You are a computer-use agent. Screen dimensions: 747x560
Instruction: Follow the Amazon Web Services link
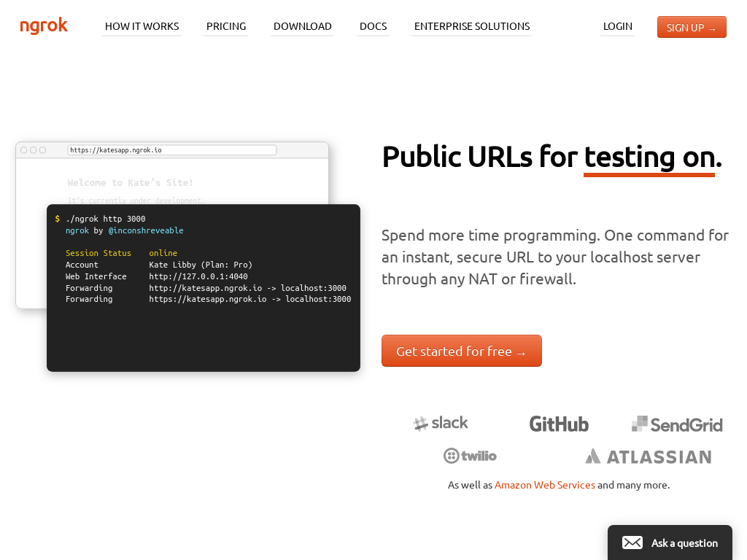[x=544, y=485]
